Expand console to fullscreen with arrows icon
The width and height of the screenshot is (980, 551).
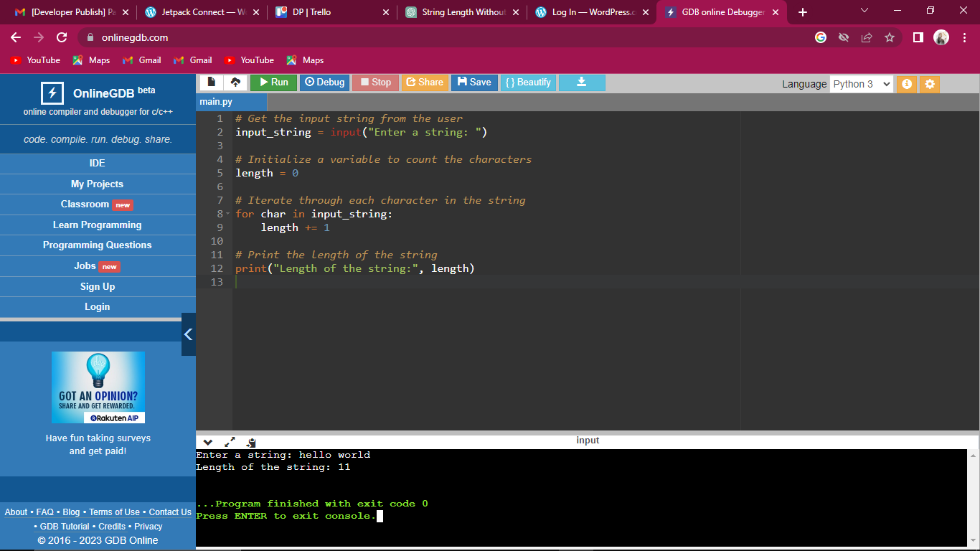coord(230,443)
